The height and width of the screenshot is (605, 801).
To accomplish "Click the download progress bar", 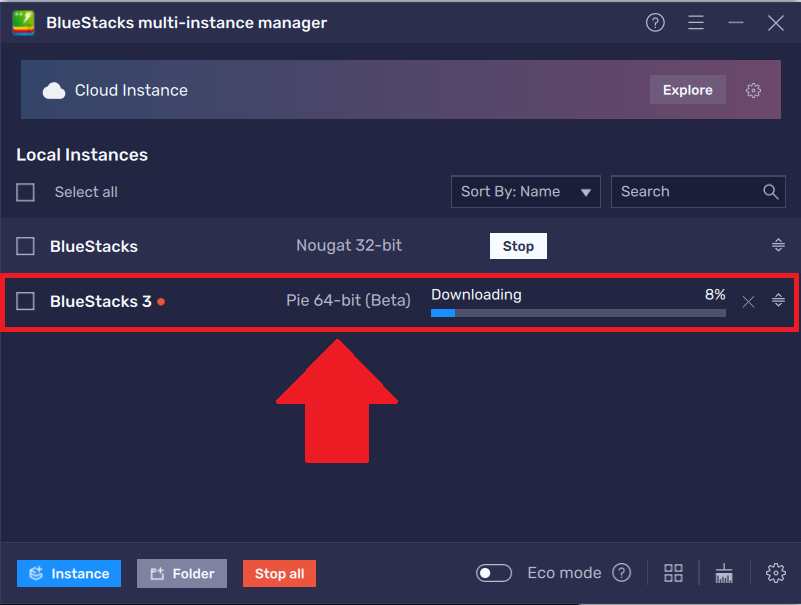I will (x=578, y=313).
